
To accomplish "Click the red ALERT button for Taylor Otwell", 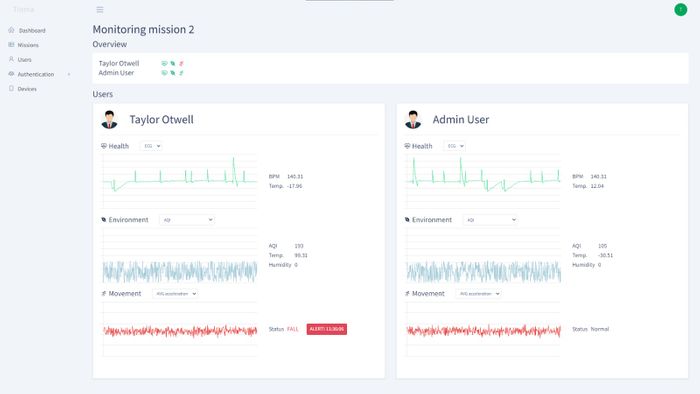I will [x=327, y=329].
